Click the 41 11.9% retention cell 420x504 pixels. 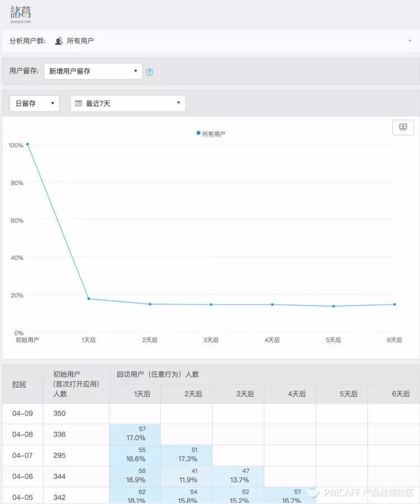coord(186,477)
